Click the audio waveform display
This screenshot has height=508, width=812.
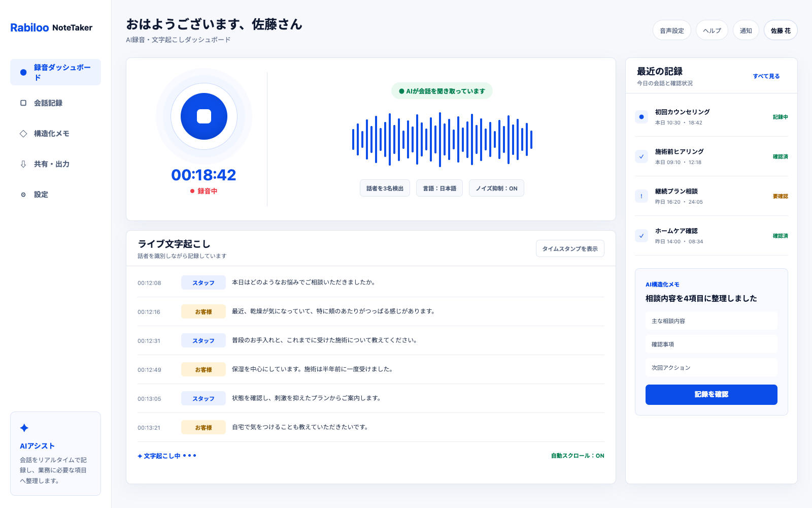(442, 140)
